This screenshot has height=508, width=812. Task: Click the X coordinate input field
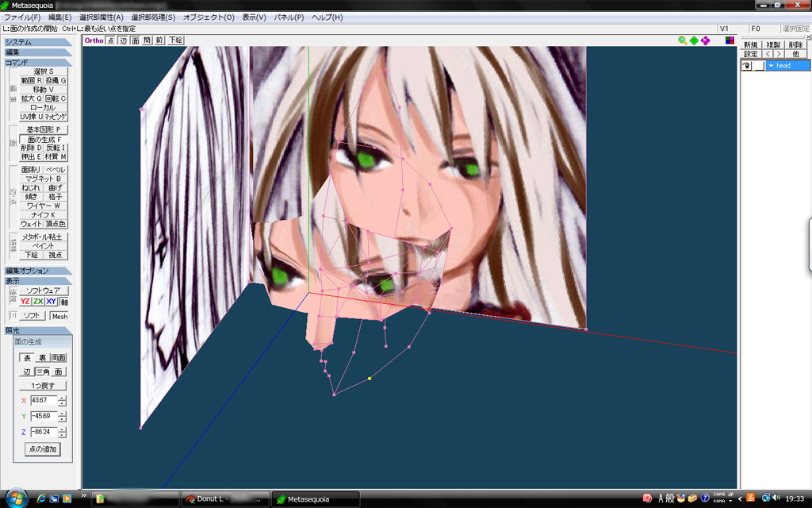pos(44,400)
